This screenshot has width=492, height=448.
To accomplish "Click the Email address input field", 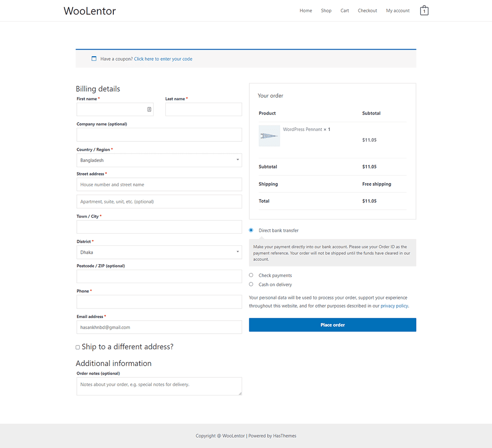I will [x=159, y=327].
